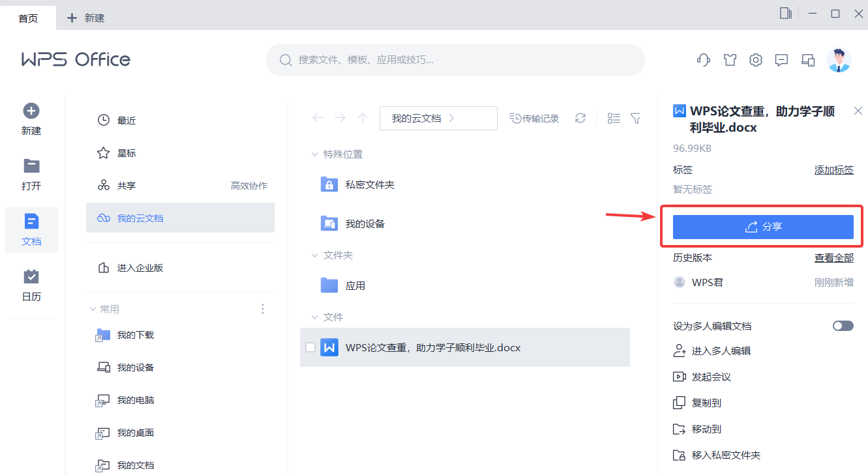Open the 日历 calendar in the sidebar

31,285
